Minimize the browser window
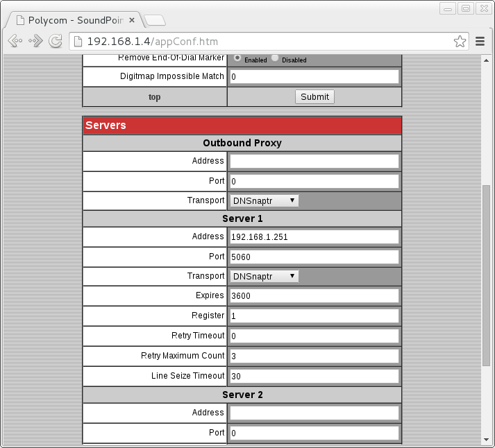The width and height of the screenshot is (495, 448). [448, 8]
